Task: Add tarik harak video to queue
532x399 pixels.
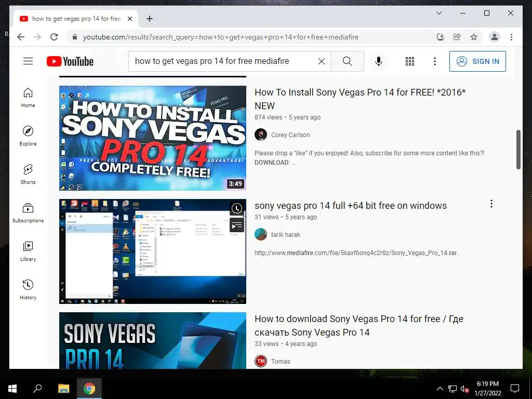Action: 236,225
